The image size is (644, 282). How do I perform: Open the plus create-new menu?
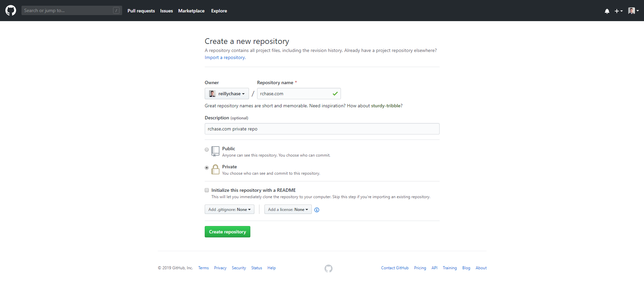pyautogui.click(x=618, y=11)
